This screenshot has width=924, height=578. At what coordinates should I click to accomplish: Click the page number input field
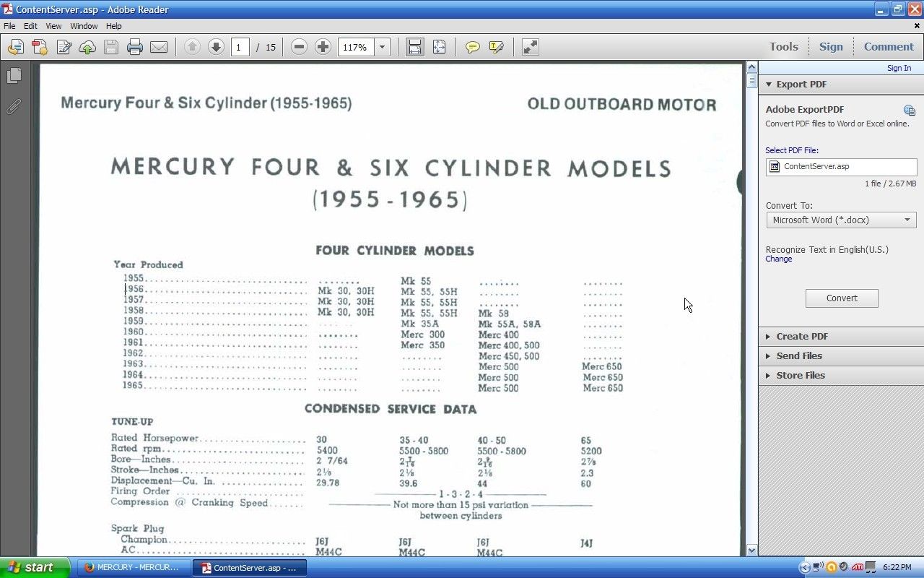coord(240,47)
